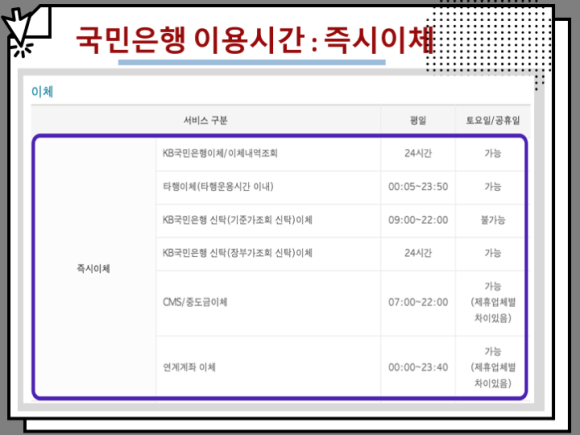The width and height of the screenshot is (580, 435).
Task: Click the '09:00~22:00' weekday time cell
Action: click(x=418, y=220)
